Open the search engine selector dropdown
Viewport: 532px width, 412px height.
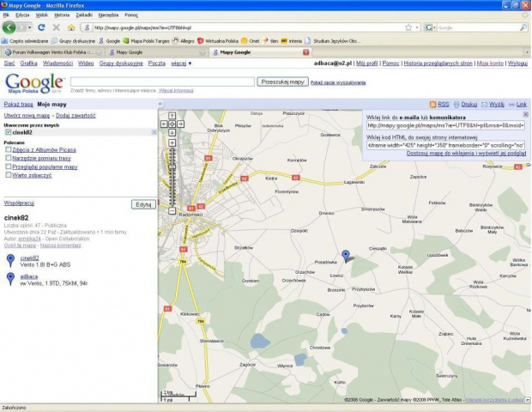(432, 27)
